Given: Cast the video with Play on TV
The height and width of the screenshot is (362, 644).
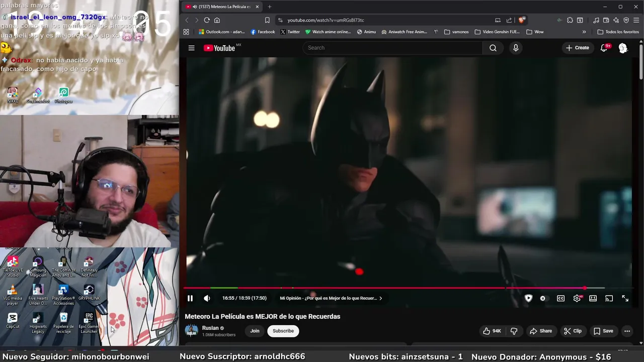Looking at the screenshot, I should (x=609, y=298).
